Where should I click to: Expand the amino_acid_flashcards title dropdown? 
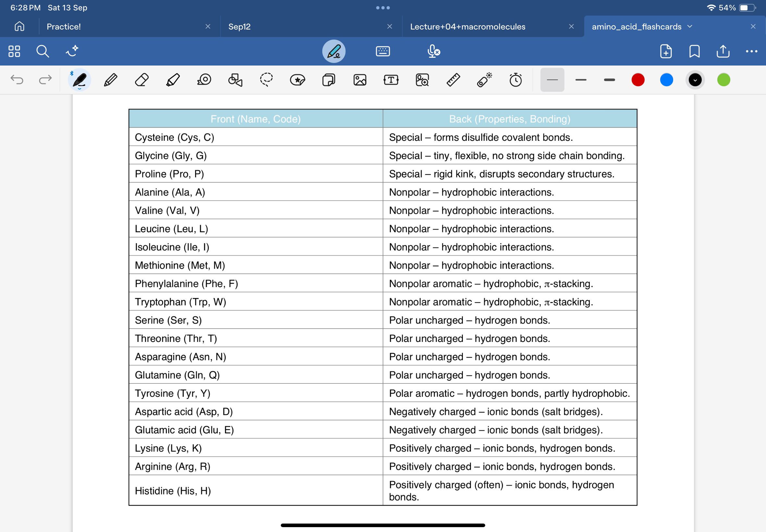point(690,26)
